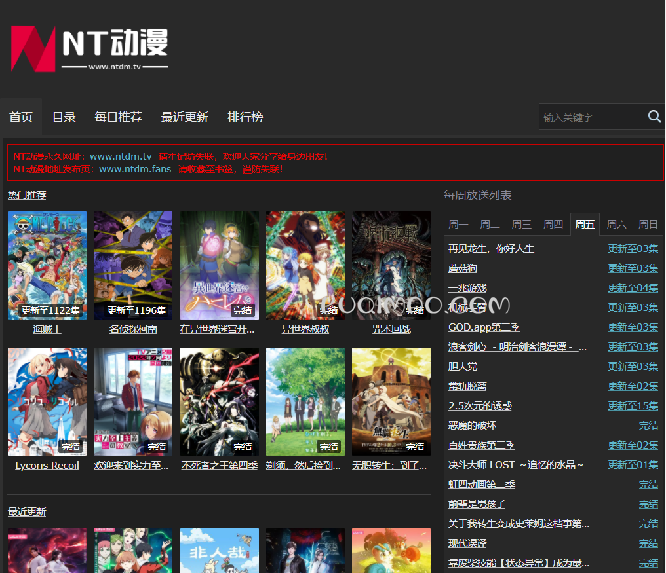
Task: Follow the www.ntdm.tv link in notice
Action: point(120,157)
